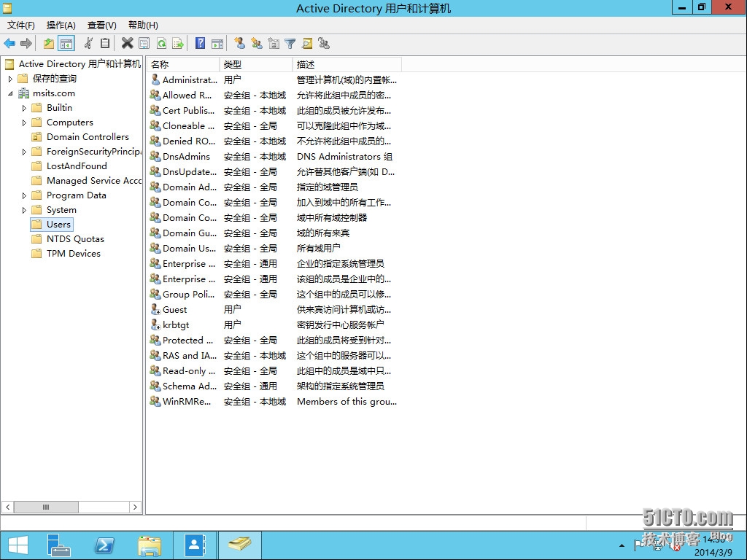Viewport: 747px width, 560px height.
Task: Create new group with toolbar icon
Action: [257, 44]
